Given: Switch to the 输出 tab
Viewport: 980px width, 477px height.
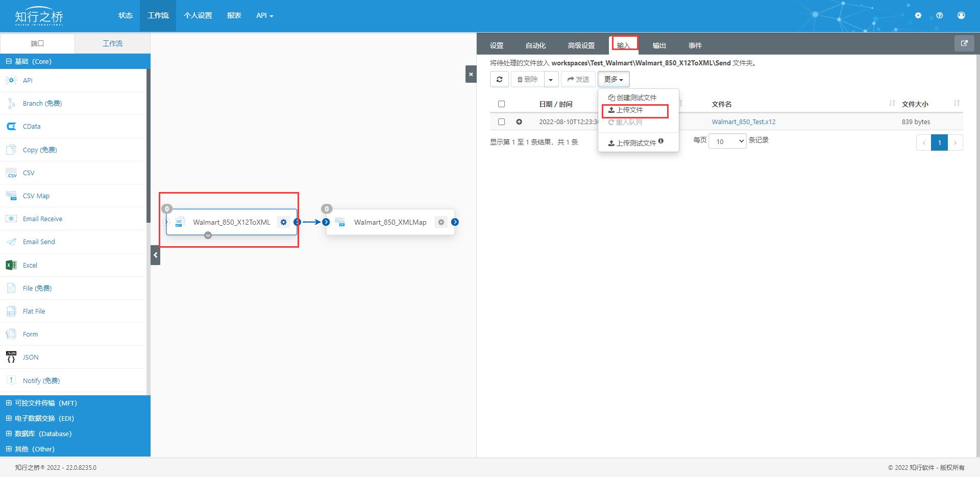Looking at the screenshot, I should (659, 45).
